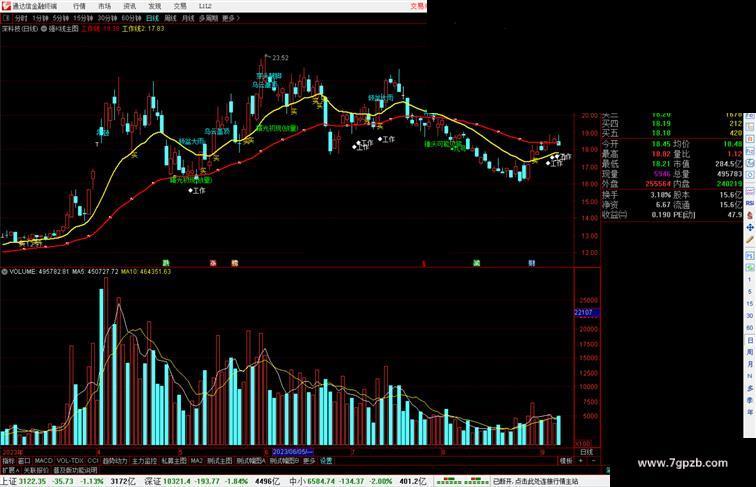Select the 指标 indicator tab
Screen dimensions: 756x487
8,461
